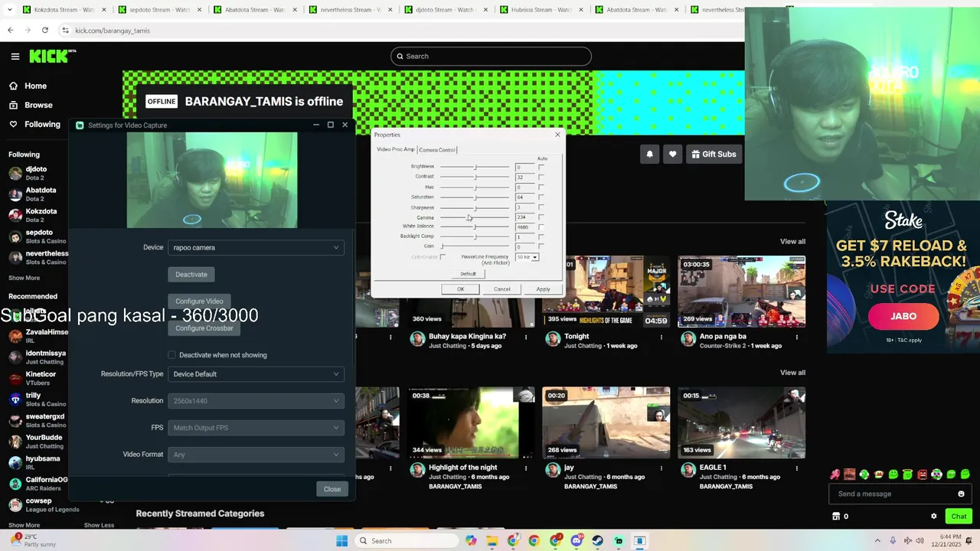Open Copilot from the taskbar
980x551 pixels.
[471, 541]
